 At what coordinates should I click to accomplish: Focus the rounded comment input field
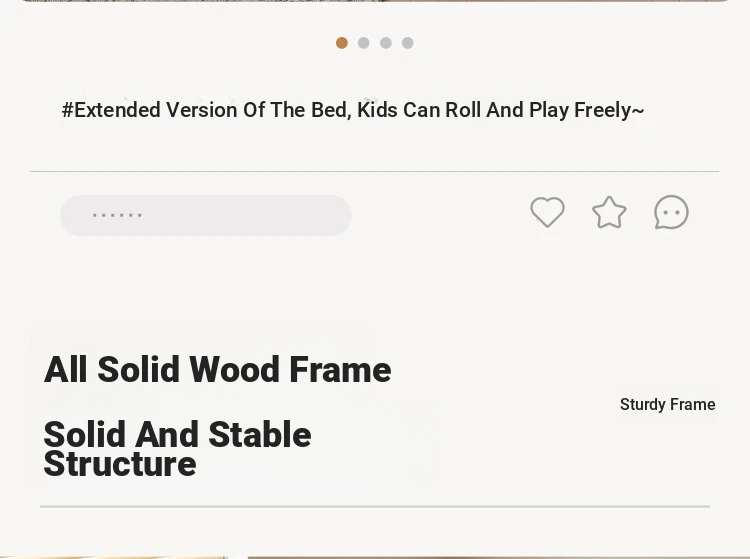[206, 215]
